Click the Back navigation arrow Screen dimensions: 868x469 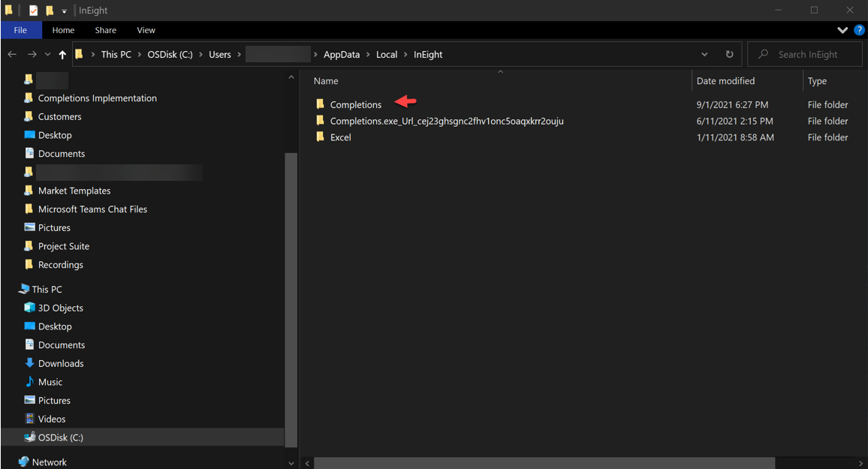[12, 55]
